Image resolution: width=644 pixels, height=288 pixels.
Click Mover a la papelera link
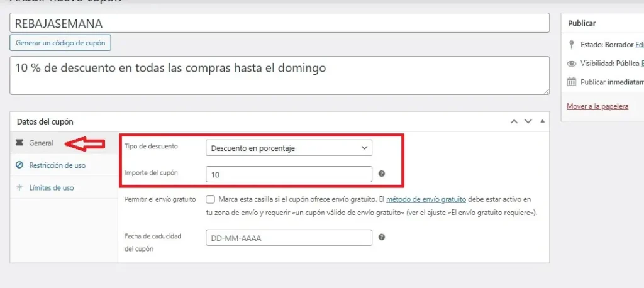(597, 106)
